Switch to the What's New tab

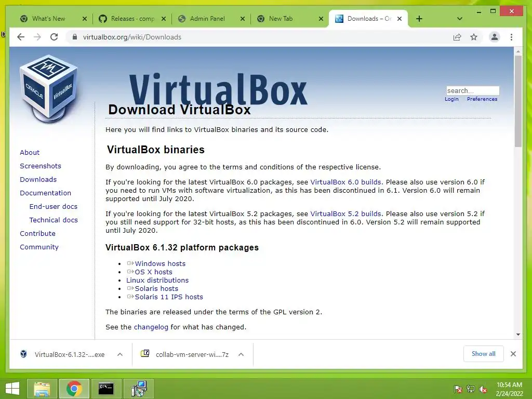(x=48, y=19)
